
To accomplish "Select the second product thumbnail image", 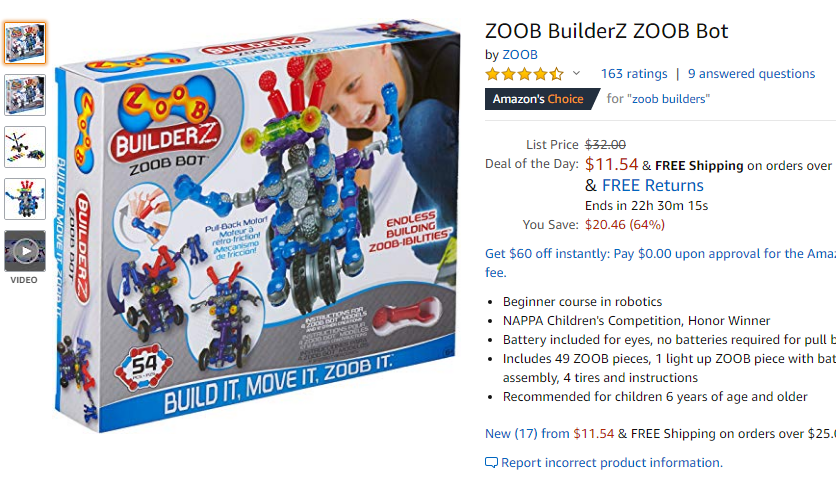I will click(x=25, y=95).
